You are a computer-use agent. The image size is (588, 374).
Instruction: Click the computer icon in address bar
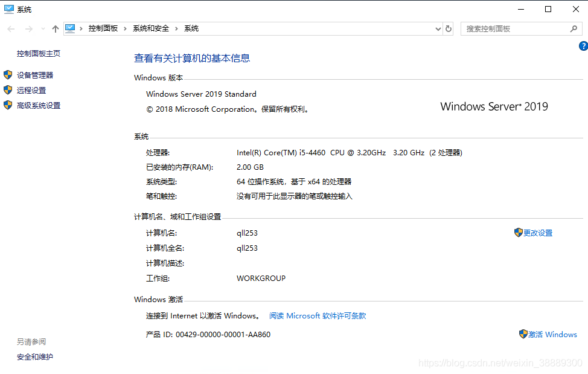(x=70, y=28)
